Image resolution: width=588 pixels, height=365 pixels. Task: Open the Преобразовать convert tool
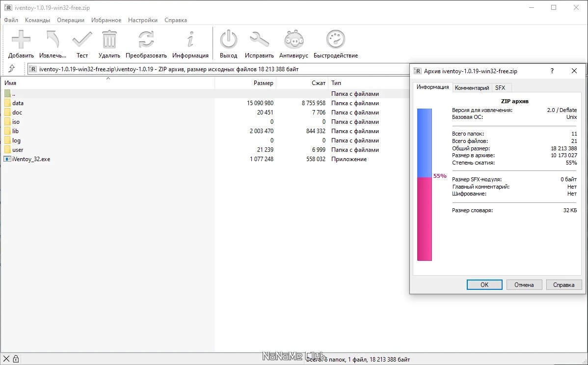tap(146, 39)
